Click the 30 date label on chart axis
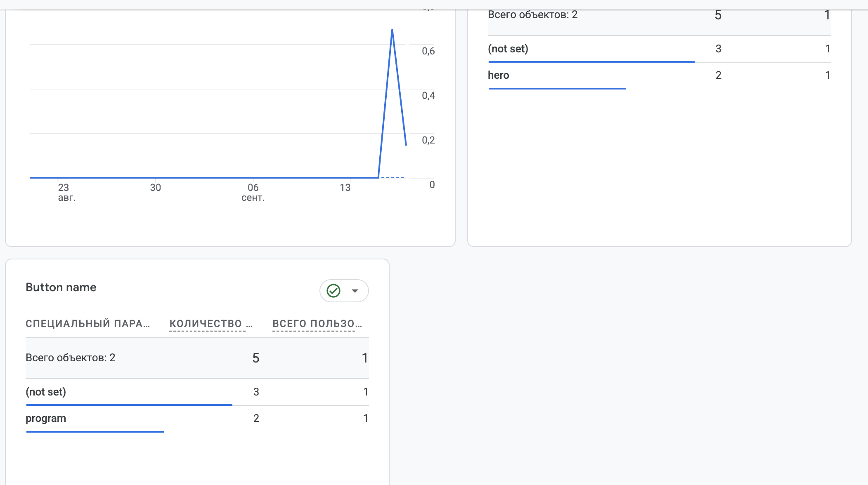Image resolution: width=868 pixels, height=485 pixels. point(155,188)
